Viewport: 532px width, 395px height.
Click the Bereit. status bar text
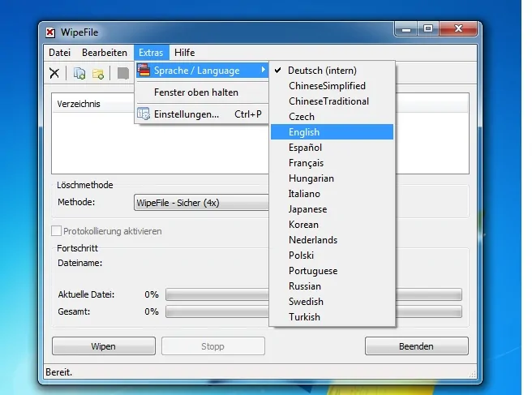[x=58, y=372]
